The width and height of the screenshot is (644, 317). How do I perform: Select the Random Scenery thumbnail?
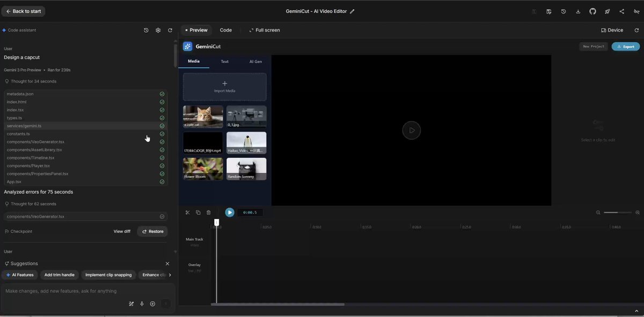246,169
